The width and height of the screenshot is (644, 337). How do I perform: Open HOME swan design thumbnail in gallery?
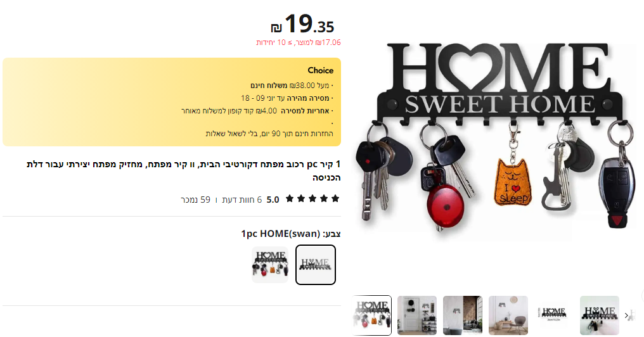(x=599, y=315)
